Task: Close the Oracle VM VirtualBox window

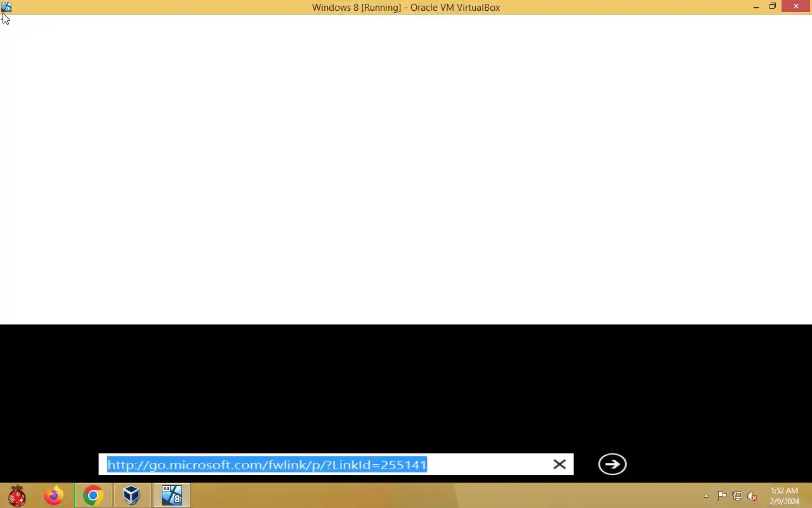Action: [796, 7]
